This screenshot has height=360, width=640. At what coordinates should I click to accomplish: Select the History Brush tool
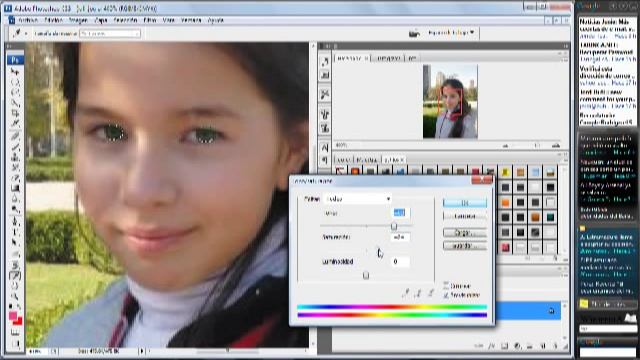pyautogui.click(x=15, y=167)
